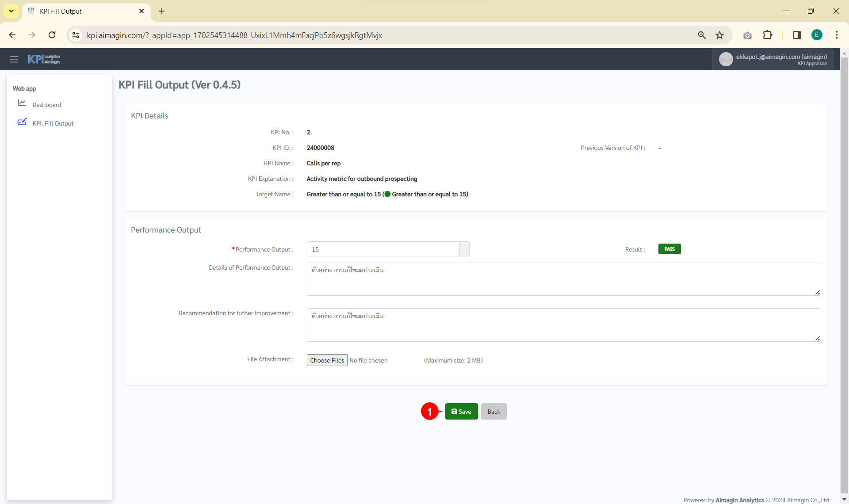
Task: Reload the page
Action: pyautogui.click(x=52, y=35)
